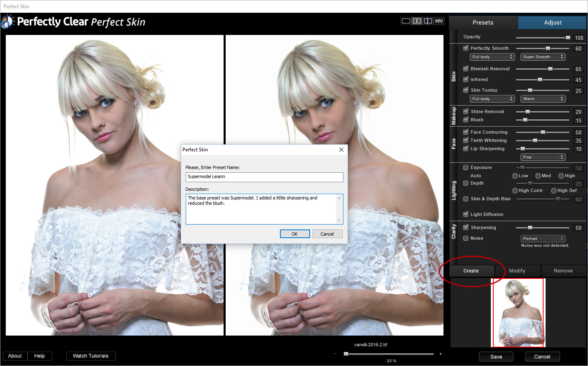Confirm preset name with OK

tap(295, 234)
